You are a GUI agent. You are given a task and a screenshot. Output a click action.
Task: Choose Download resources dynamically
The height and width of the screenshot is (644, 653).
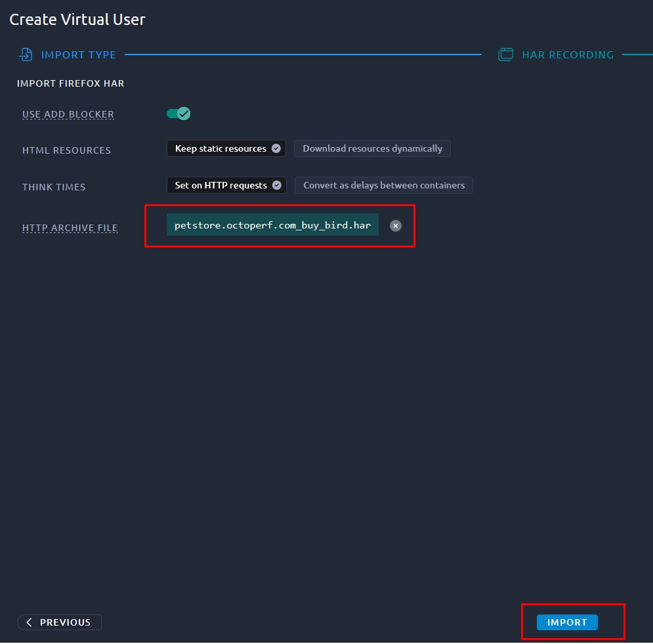coord(372,148)
